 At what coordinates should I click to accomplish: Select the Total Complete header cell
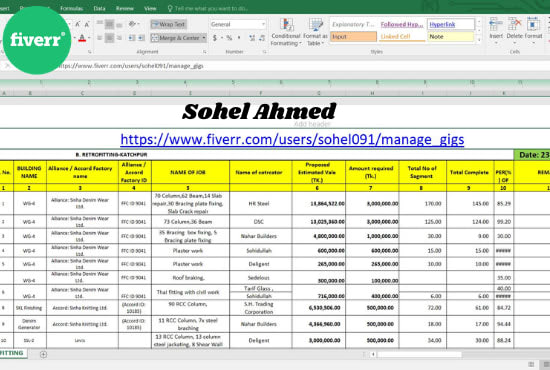click(x=470, y=172)
